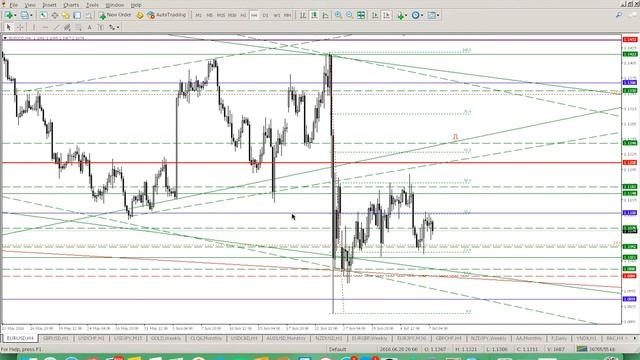
Task: Open the Window menu
Action: (x=115, y=5)
